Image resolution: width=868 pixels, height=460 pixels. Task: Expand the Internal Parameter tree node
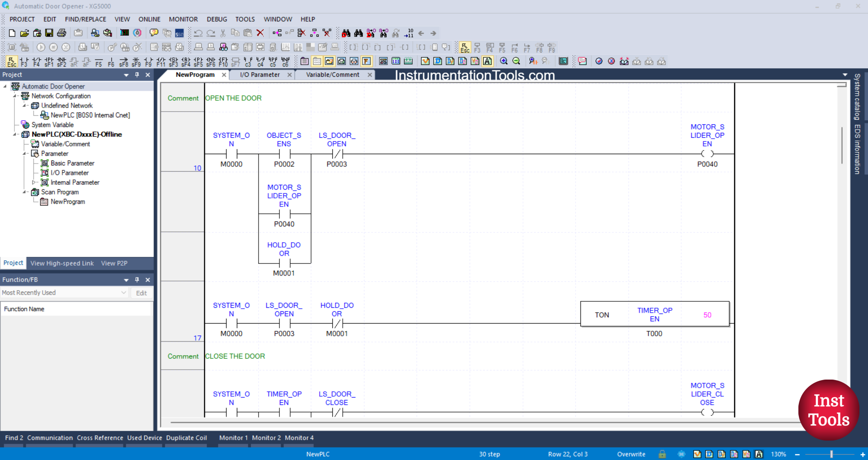34,183
